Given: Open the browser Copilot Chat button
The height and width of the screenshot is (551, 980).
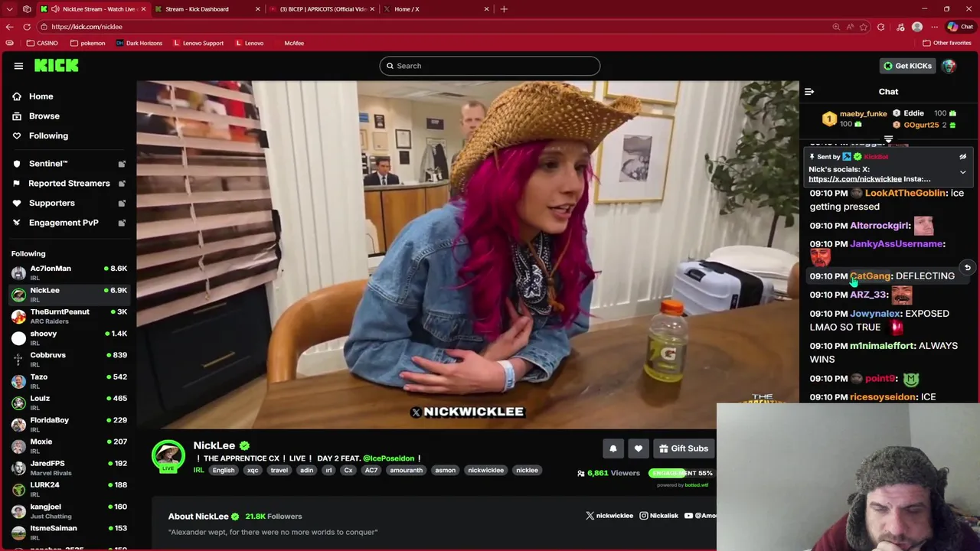Looking at the screenshot, I should pyautogui.click(x=959, y=27).
